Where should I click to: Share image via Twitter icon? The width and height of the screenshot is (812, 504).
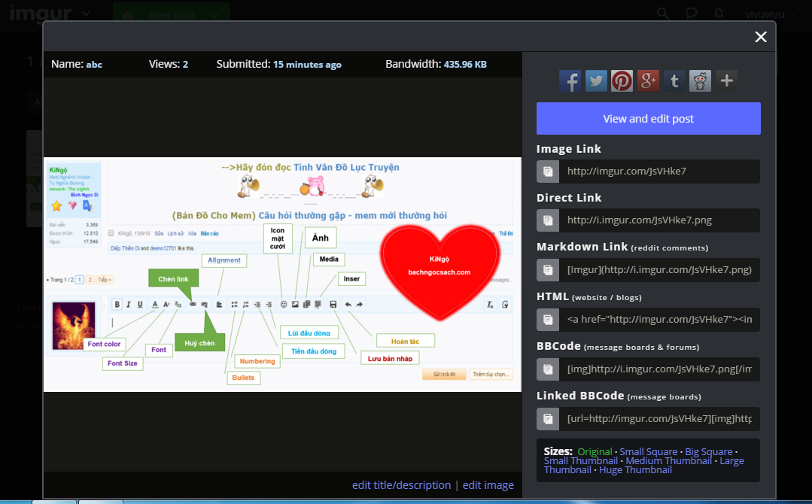596,80
